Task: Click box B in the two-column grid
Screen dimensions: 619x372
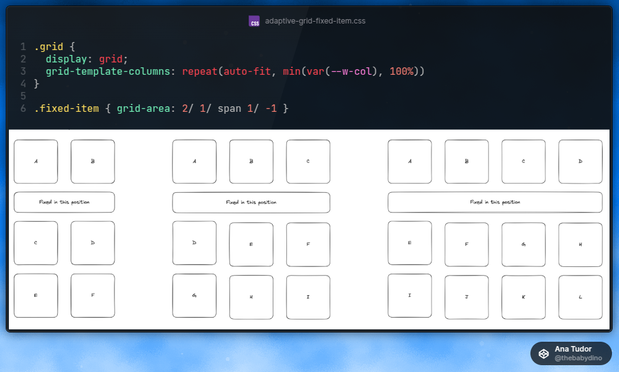Action: pos(93,162)
